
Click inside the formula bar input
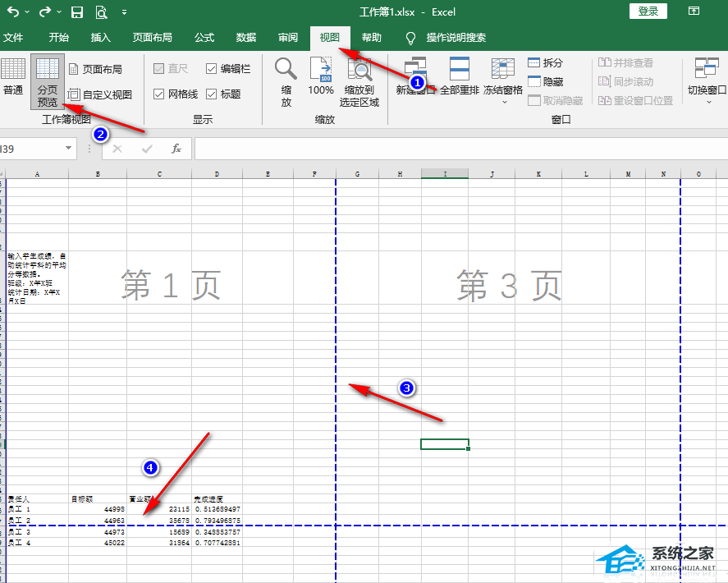click(461, 149)
